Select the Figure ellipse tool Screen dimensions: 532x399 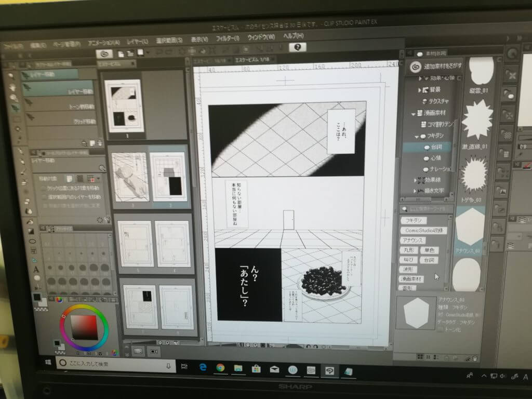[x=32, y=241]
